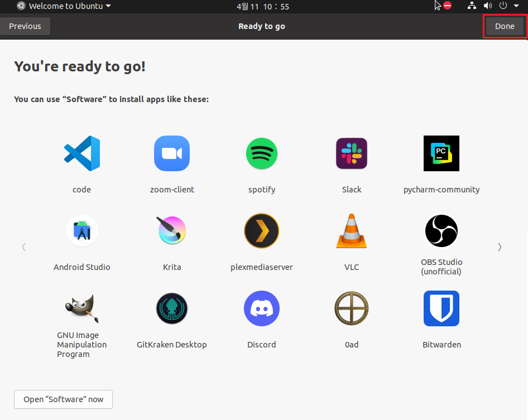The height and width of the screenshot is (420, 528).
Task: Click the Krita paintbrush icon
Action: point(172,230)
